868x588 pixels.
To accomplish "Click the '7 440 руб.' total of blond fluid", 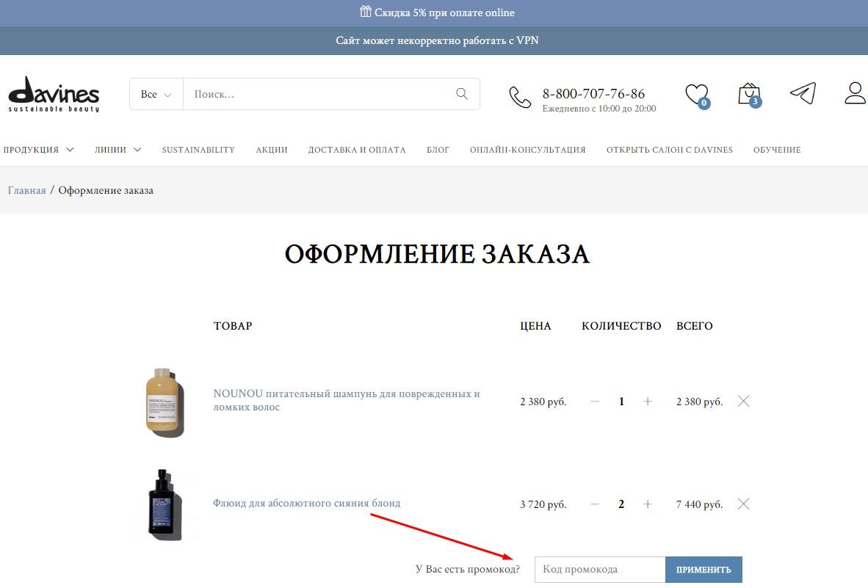I will coord(699,504).
